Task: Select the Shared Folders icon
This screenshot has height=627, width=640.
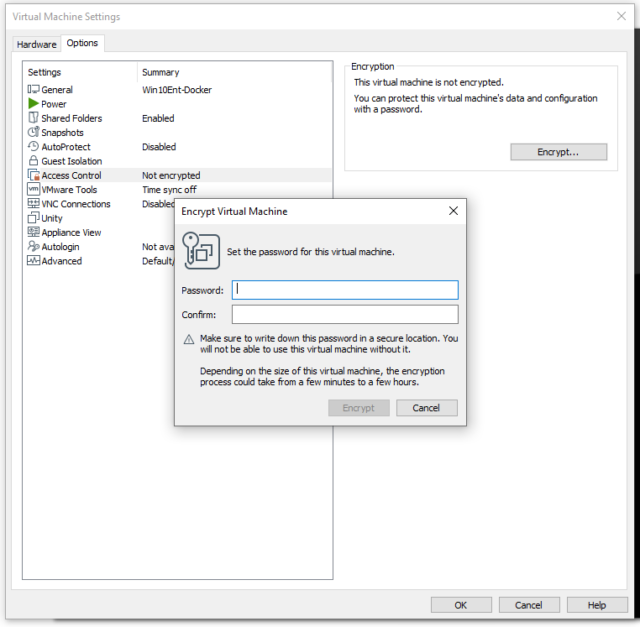Action: click(33, 118)
